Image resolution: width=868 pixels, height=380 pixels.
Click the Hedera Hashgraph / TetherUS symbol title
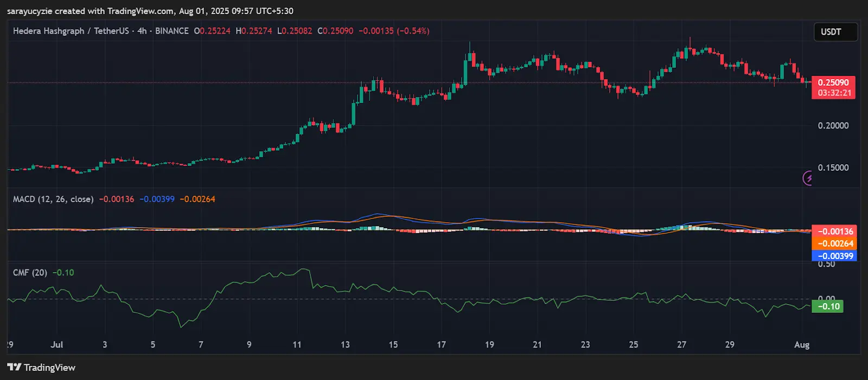(x=71, y=31)
